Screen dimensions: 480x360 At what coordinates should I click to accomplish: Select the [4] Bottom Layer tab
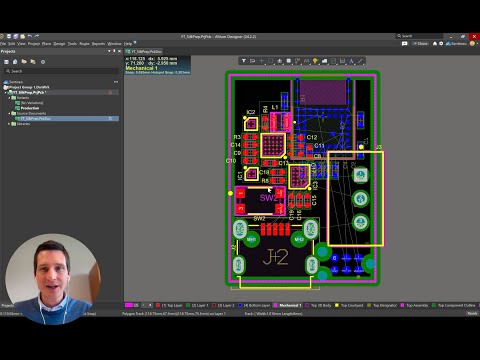pyautogui.click(x=254, y=305)
